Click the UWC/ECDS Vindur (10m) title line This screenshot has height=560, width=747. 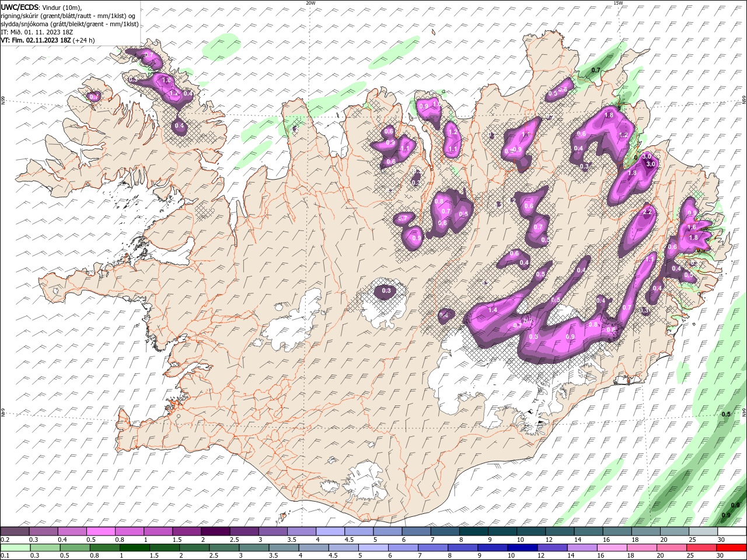coord(41,7)
